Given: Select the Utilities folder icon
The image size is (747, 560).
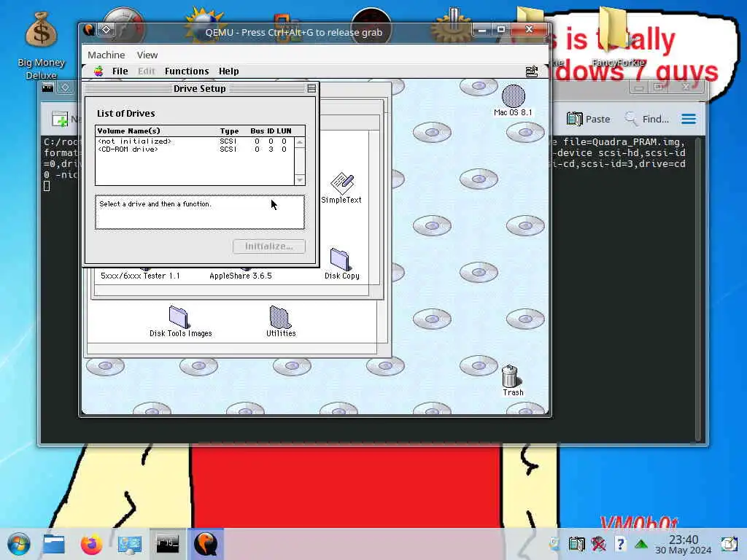Looking at the screenshot, I should [x=280, y=316].
